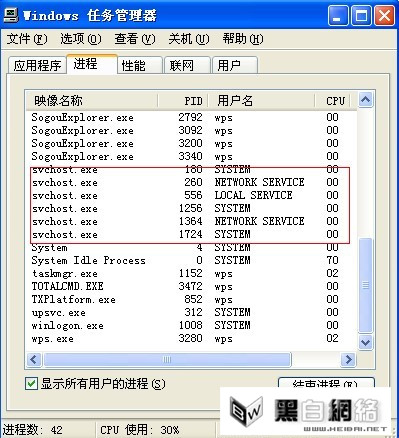Select svchost.exe with PID 1724
This screenshot has width=399, height=438.
(x=192, y=234)
